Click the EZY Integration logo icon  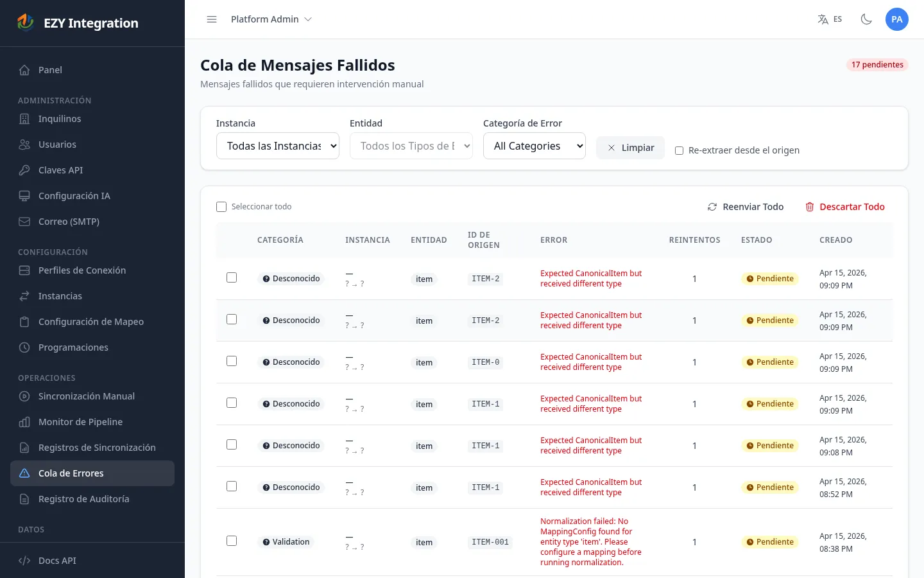[x=25, y=22]
